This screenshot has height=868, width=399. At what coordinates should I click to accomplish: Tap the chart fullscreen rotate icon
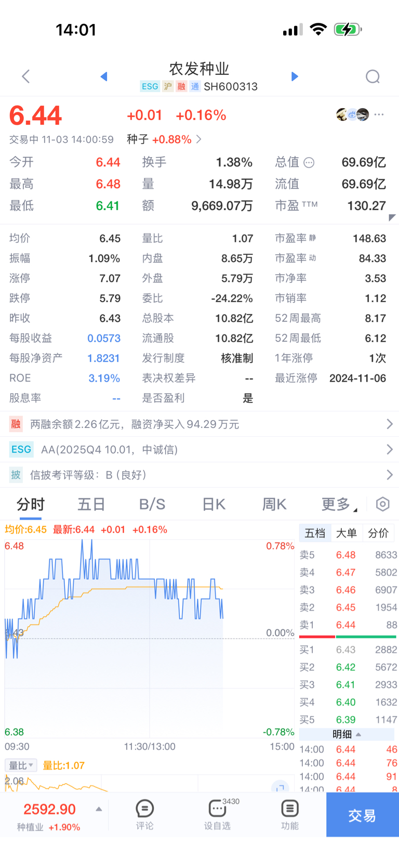pyautogui.click(x=280, y=786)
